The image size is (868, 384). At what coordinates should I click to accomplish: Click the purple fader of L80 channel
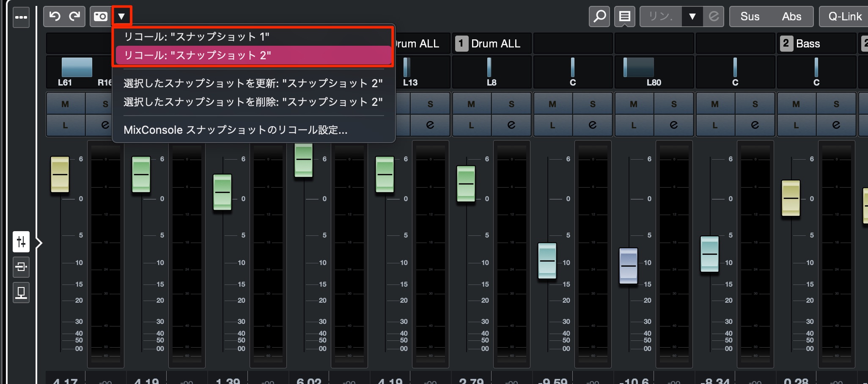629,266
